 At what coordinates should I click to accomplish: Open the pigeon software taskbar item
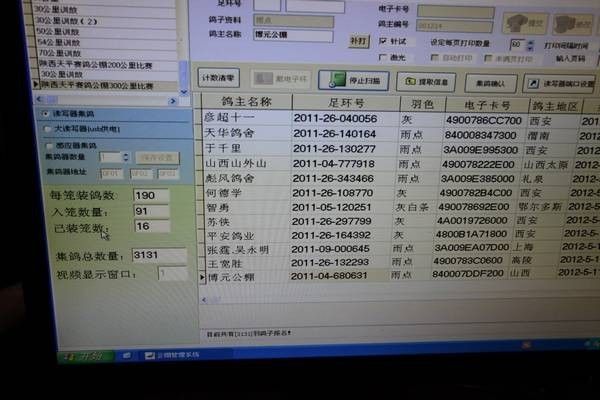tap(172, 355)
